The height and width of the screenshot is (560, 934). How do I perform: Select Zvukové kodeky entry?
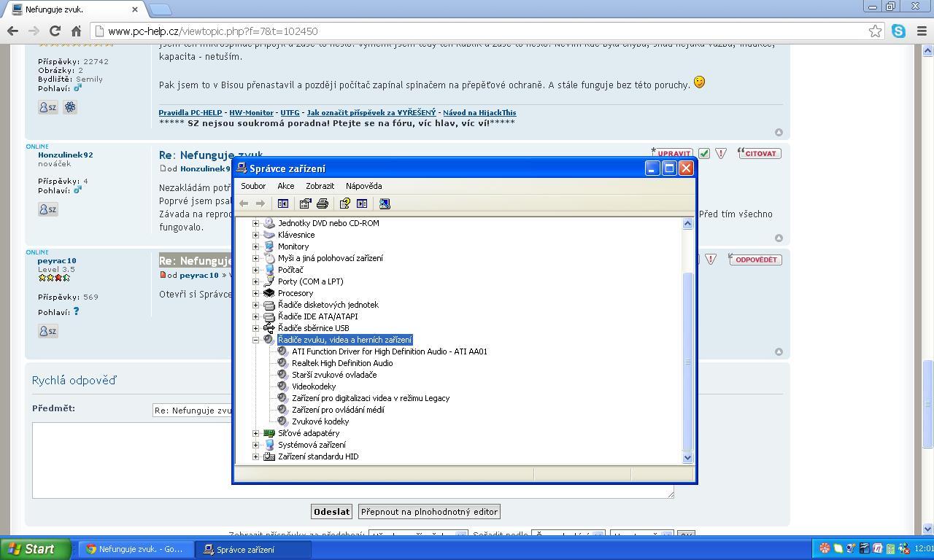(x=320, y=421)
